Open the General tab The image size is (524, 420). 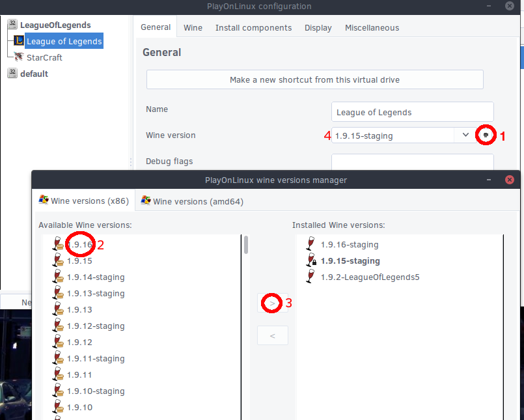tap(156, 27)
